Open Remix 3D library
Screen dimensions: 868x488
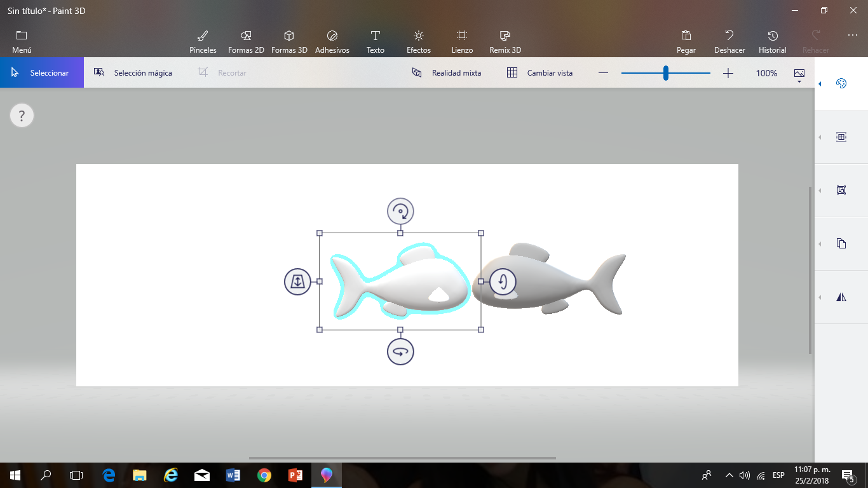tap(505, 42)
